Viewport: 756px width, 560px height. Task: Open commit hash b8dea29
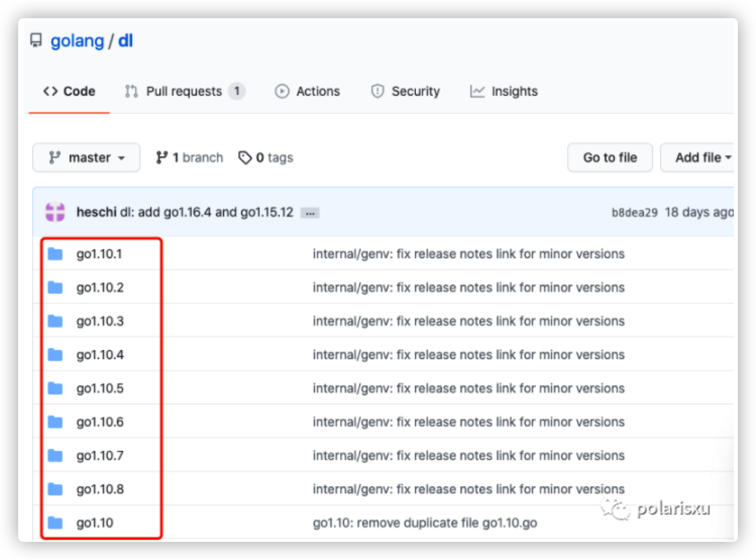634,212
